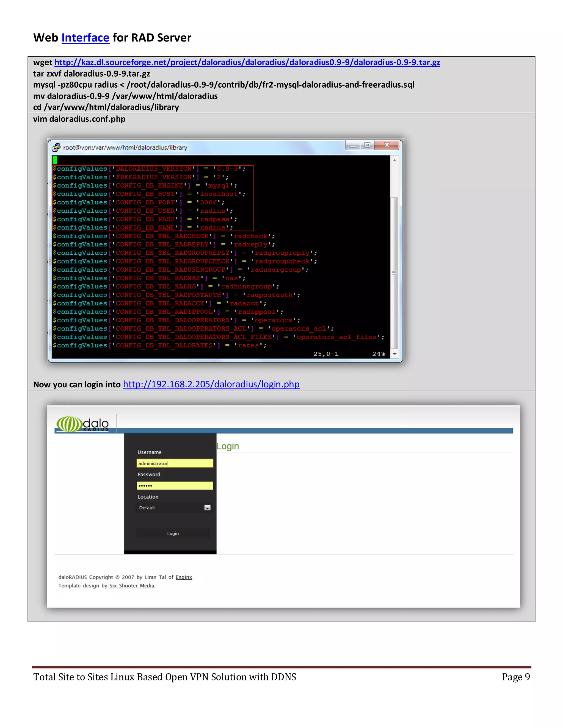
Task: Open the daloradius login.php URL link
Action: pyautogui.click(x=211, y=384)
